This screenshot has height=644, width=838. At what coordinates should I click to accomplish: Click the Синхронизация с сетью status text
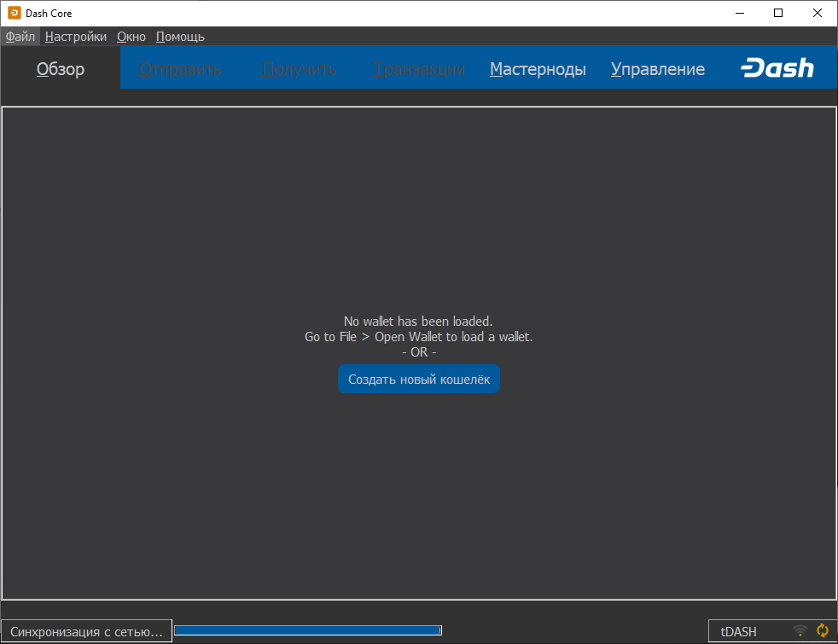[86, 632]
